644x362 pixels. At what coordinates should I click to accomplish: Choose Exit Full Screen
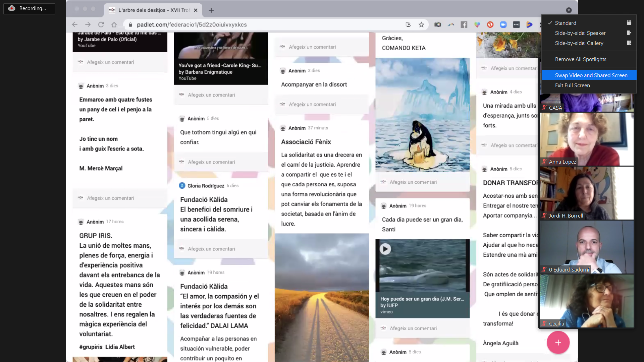[589, 85]
